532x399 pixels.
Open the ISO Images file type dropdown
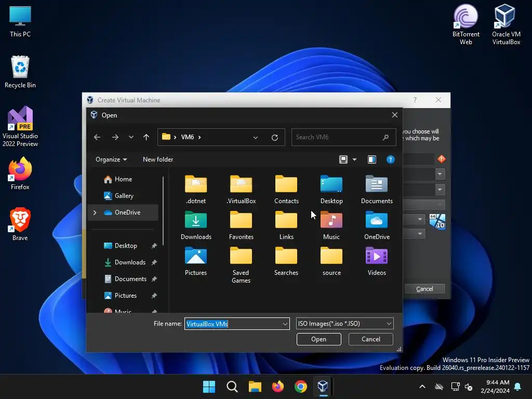click(x=345, y=324)
